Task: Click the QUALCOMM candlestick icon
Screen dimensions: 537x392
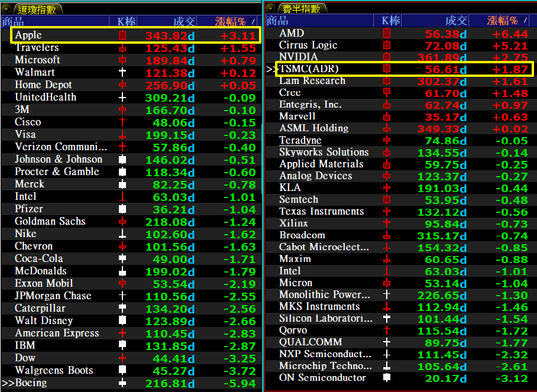Action: pos(387,342)
